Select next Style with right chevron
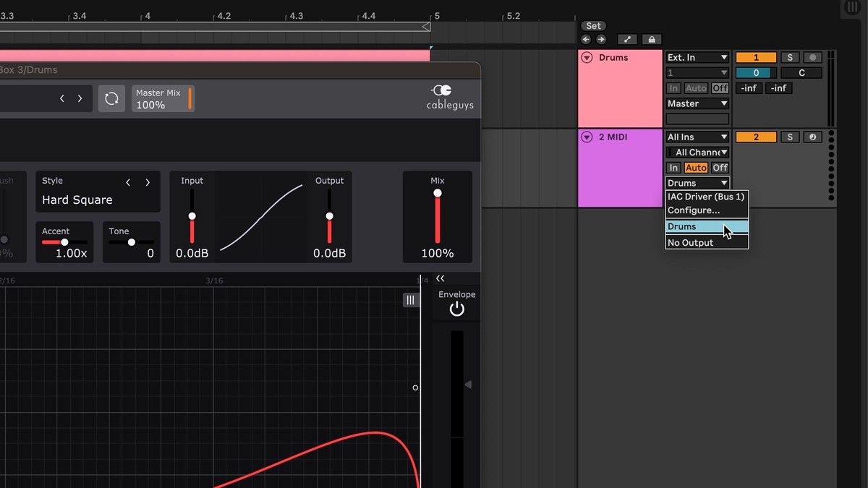Screen dimensions: 868x488 pos(148,183)
